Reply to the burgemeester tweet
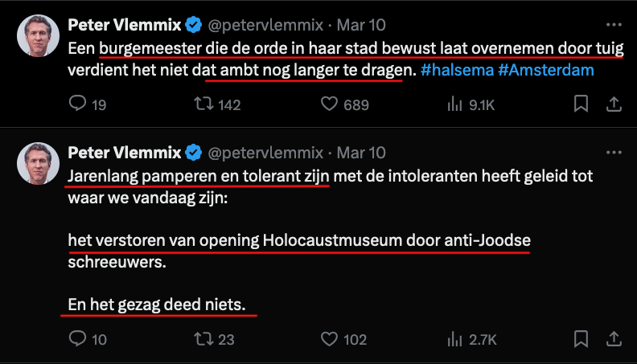 (x=77, y=104)
